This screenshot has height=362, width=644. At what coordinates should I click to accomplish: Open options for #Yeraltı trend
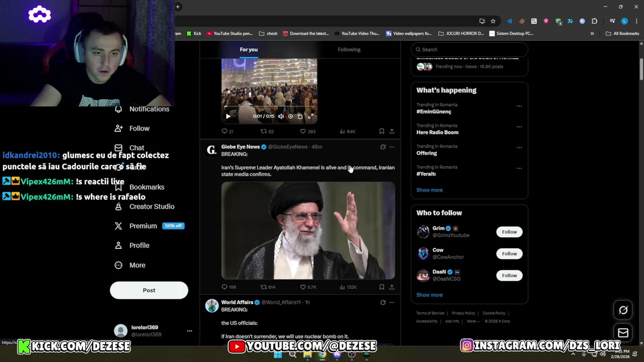pyautogui.click(x=519, y=168)
